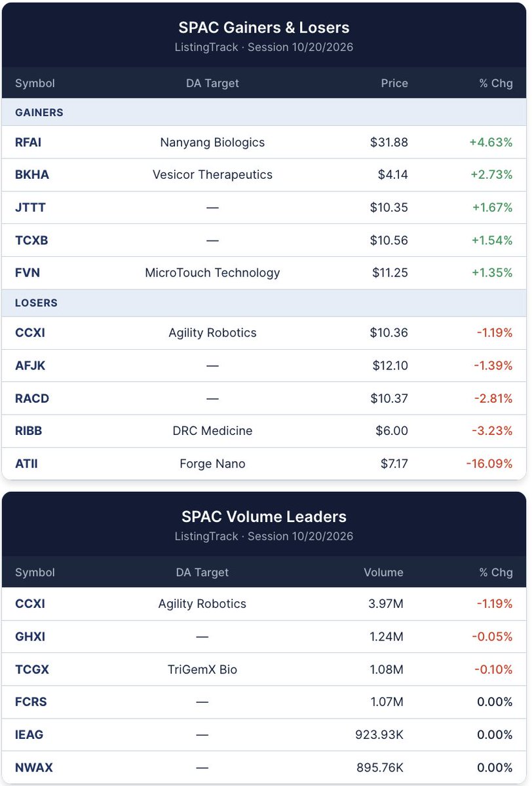This screenshot has height=786, width=532.
Task: Select the JTTT ticker symbol
Action: pos(30,208)
